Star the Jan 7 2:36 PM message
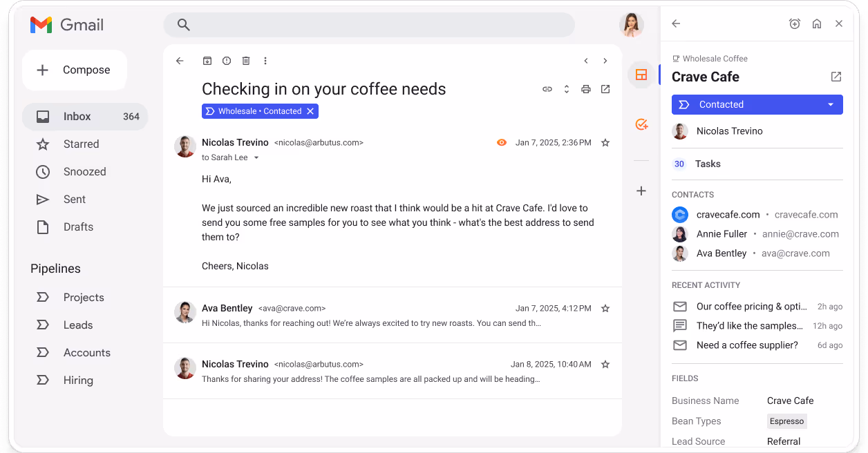Viewport: 868px width, 453px height. point(605,143)
